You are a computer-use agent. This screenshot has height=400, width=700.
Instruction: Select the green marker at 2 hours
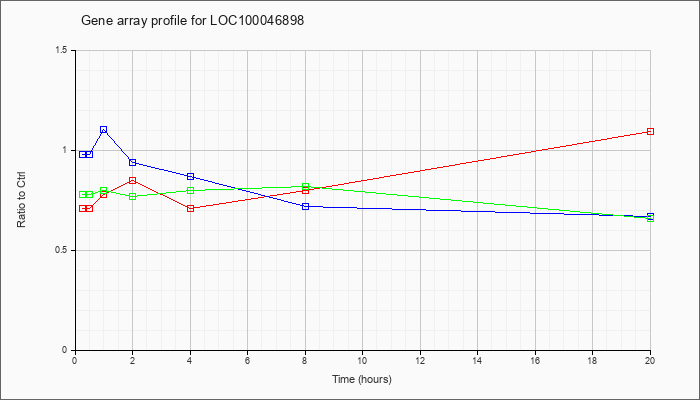pyautogui.click(x=133, y=196)
